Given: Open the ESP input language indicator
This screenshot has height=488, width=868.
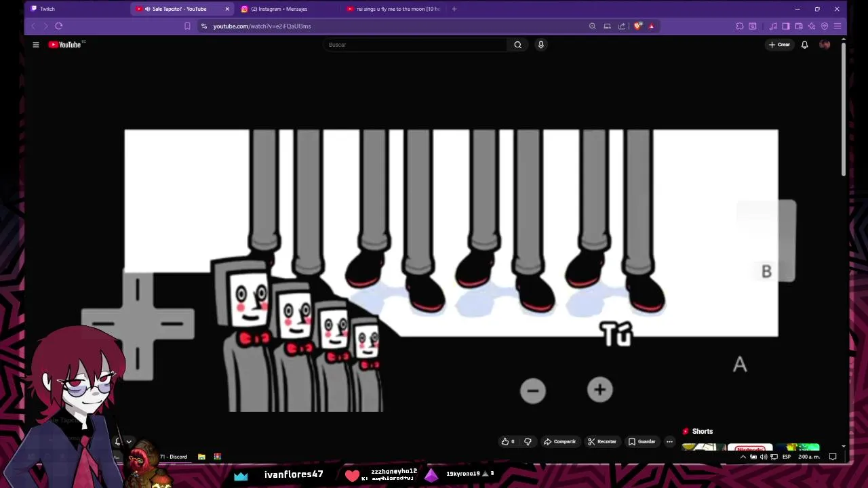Looking at the screenshot, I should click(787, 457).
